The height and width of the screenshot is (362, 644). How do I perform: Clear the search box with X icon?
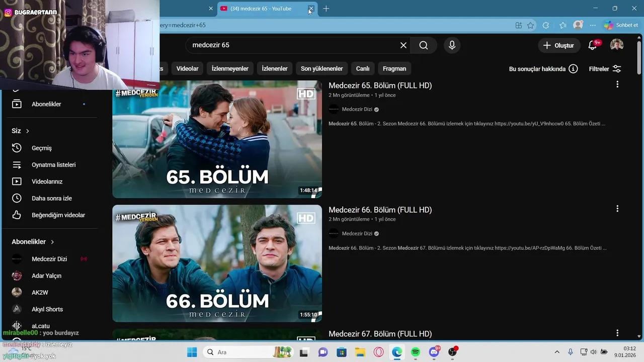(x=403, y=45)
